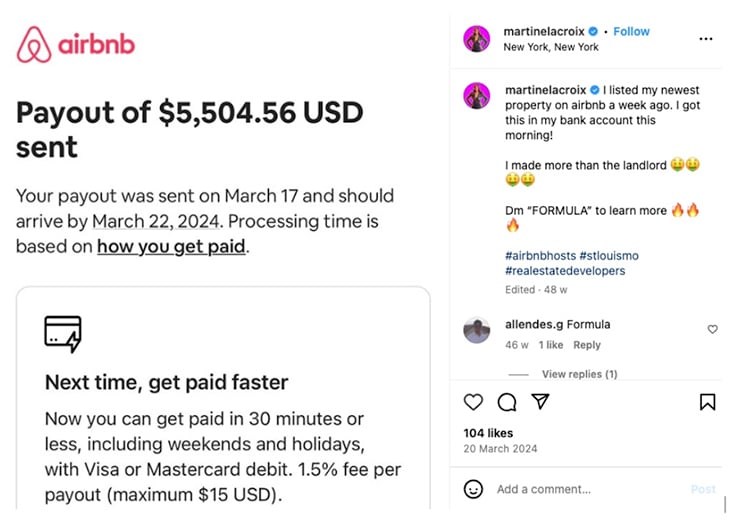Reply to the allendes.g comment
This screenshot has height=528, width=750.
click(587, 345)
